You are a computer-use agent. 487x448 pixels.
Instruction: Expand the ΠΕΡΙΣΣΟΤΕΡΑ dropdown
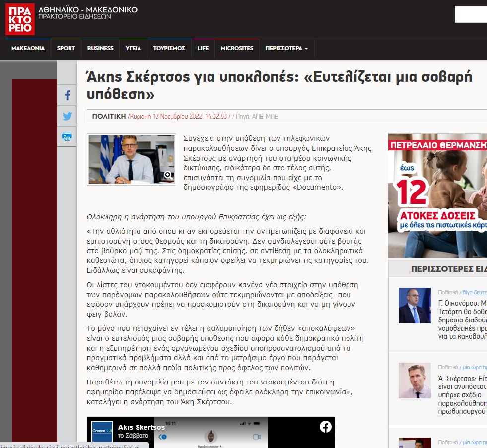click(x=286, y=49)
